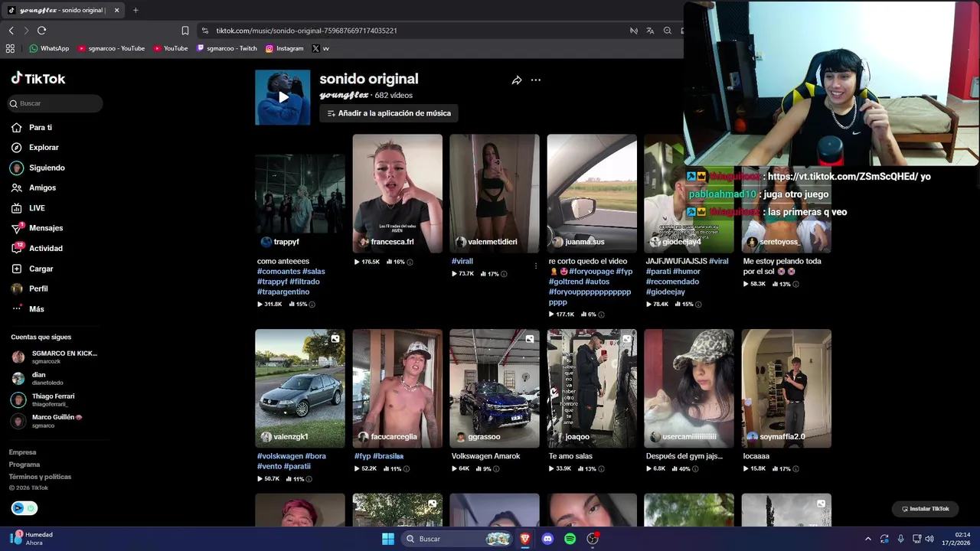Open the Explorar section
This screenshot has height=551, width=980.
[34, 148]
